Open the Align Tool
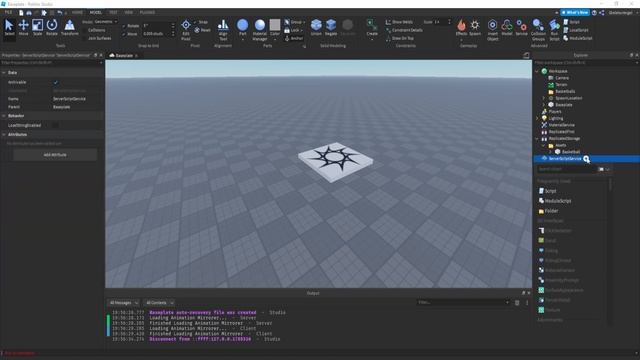The height and width of the screenshot is (360, 640). coord(223,30)
